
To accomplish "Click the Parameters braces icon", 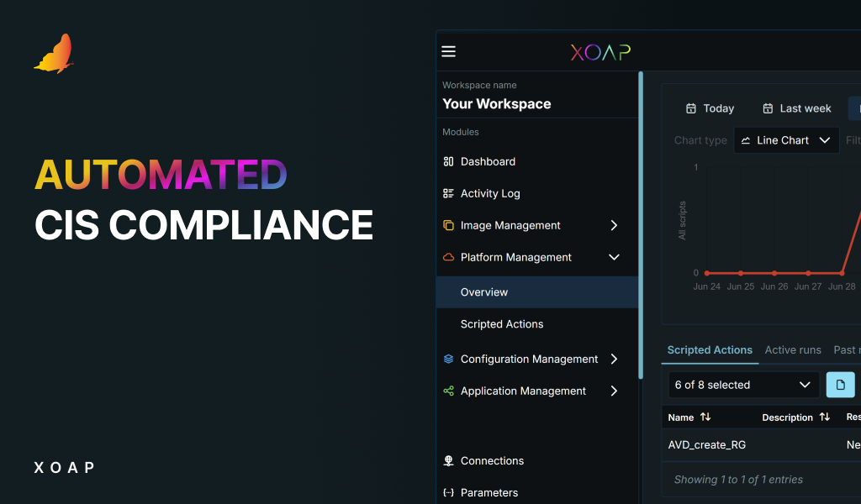I will 449,492.
